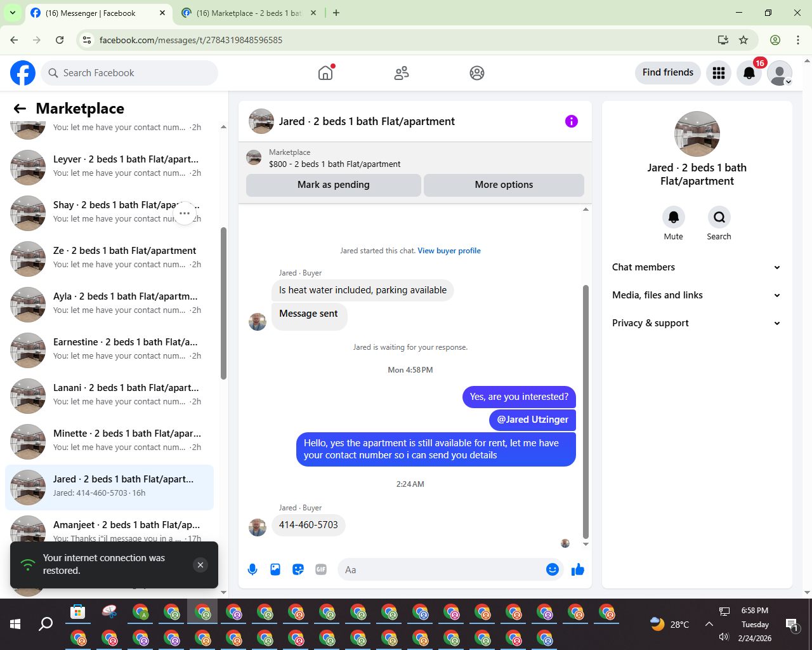The image size is (812, 650).
Task: Open the Groups/profile circle icon in the top navigation
Action: [x=477, y=73]
